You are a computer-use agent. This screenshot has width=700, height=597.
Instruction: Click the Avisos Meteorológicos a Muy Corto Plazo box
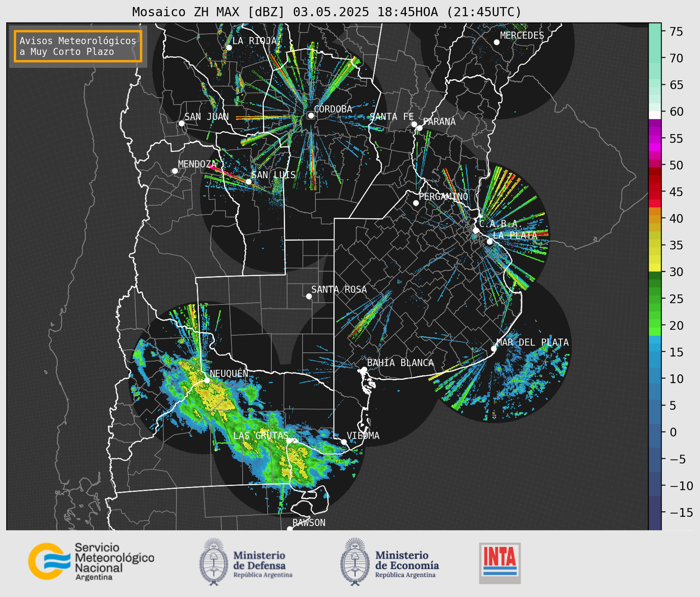[x=78, y=46]
